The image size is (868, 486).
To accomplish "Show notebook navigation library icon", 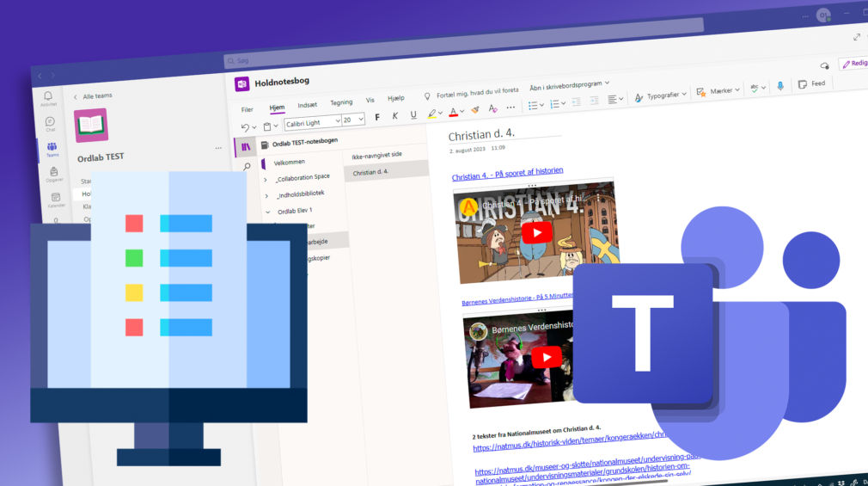I will pos(245,147).
